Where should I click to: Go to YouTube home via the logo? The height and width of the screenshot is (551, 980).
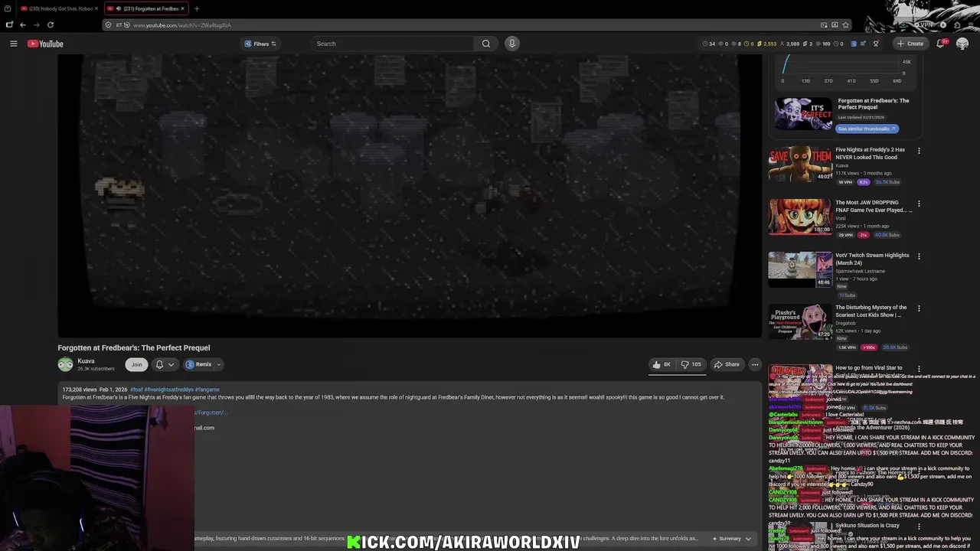[45, 44]
